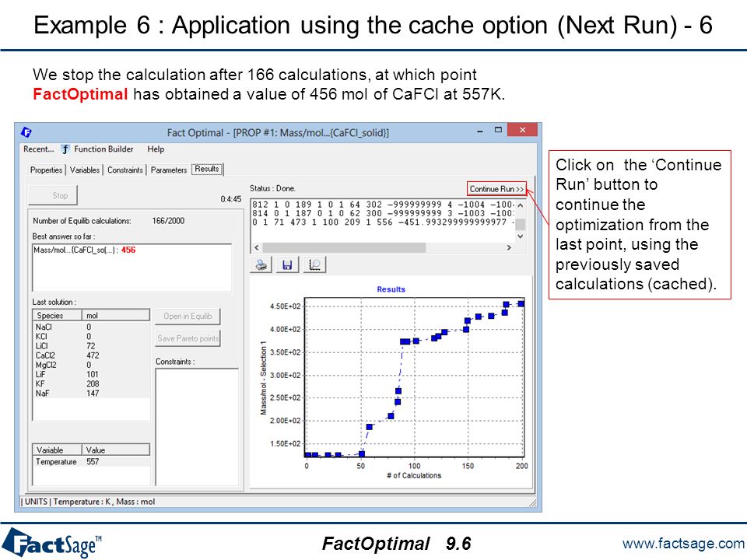The image size is (747, 560).
Task: Click the zoom graph magnifier icon
Action: (x=314, y=264)
